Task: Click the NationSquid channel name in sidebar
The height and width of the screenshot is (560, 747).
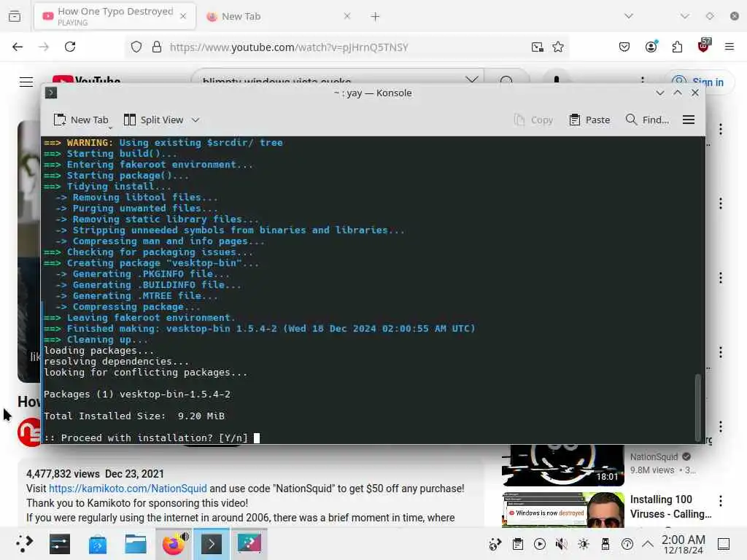Action: pos(654,456)
